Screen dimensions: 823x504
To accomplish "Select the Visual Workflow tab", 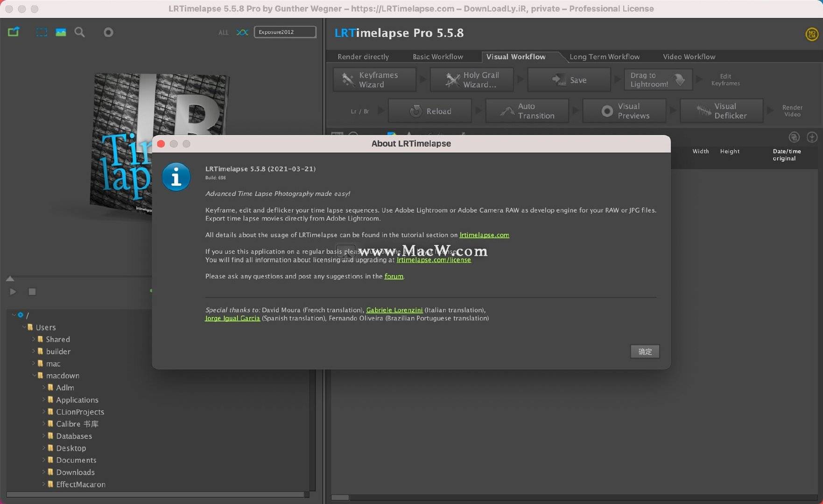I will 516,56.
